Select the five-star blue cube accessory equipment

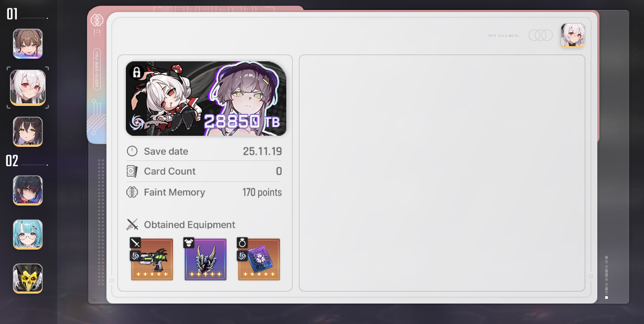point(259,260)
